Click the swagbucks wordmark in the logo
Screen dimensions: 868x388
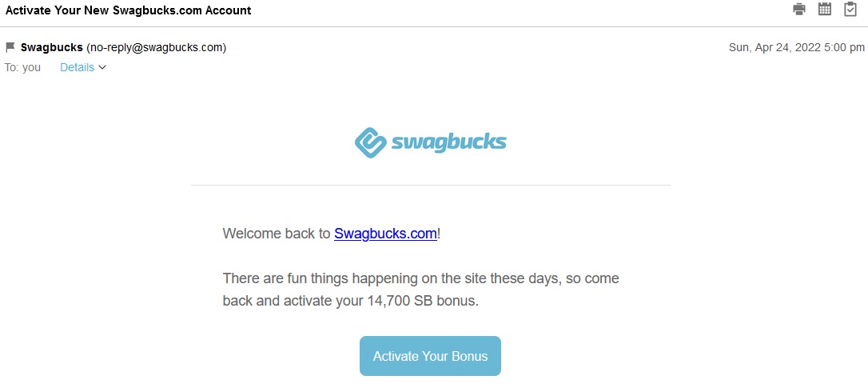pos(449,143)
